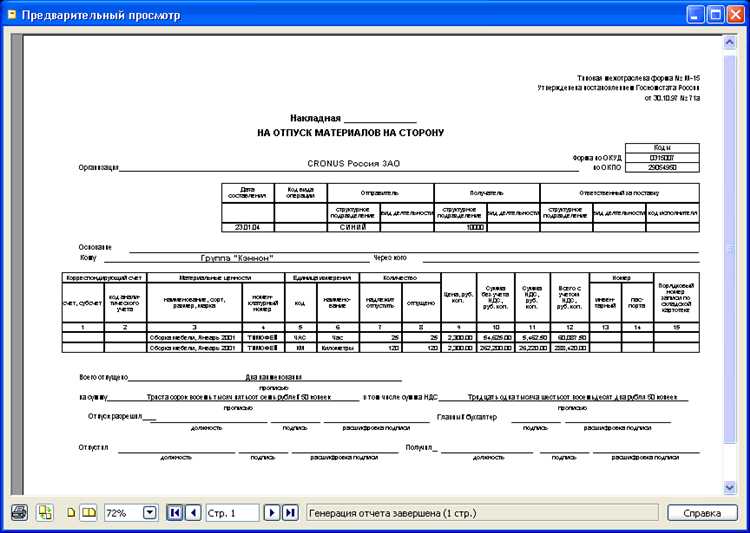750x533 pixels.
Task: Click the printer icon to print report
Action: [x=19, y=513]
